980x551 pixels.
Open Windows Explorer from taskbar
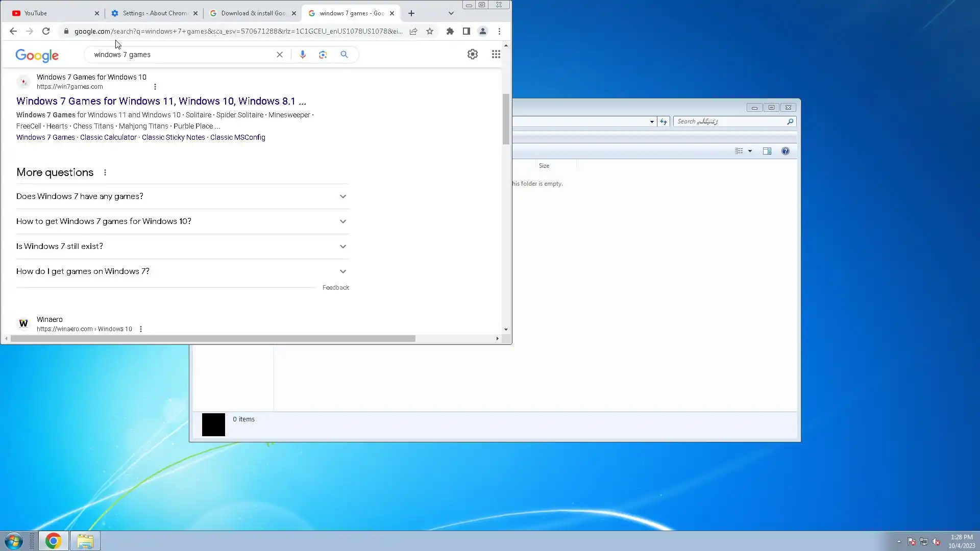click(85, 541)
